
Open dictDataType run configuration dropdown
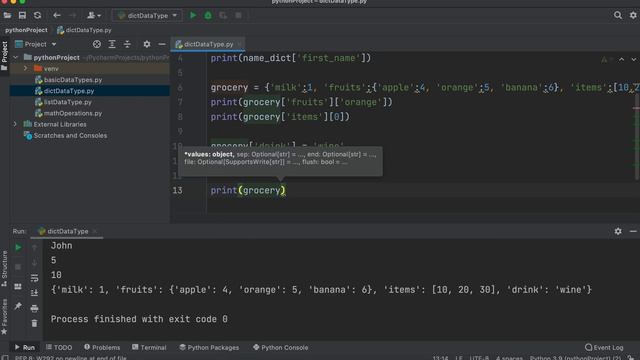[x=147, y=16]
